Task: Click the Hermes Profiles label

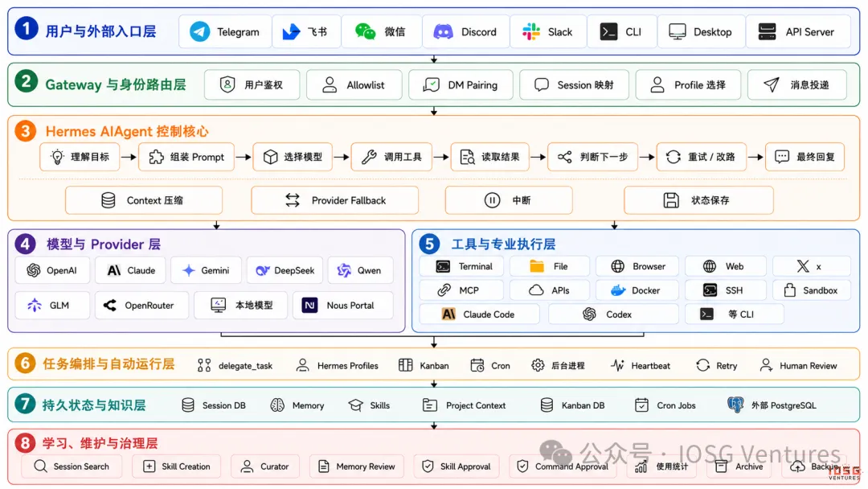Action: pos(348,365)
